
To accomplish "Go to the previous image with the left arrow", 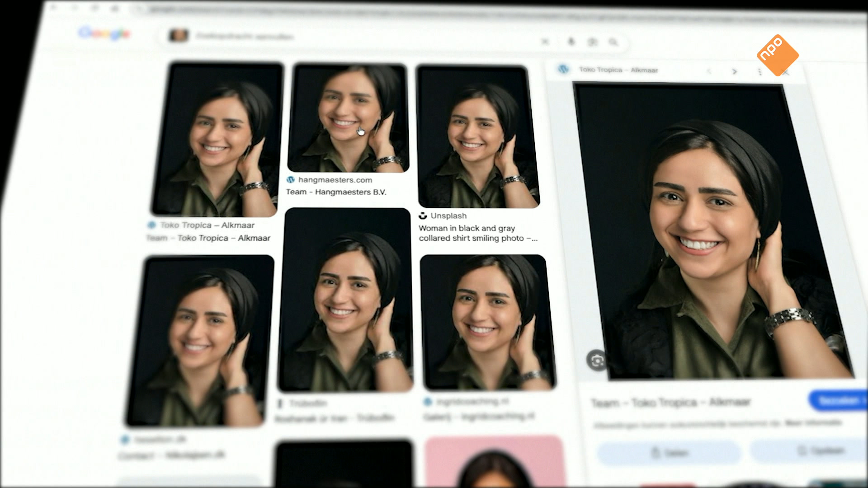I will (x=709, y=71).
